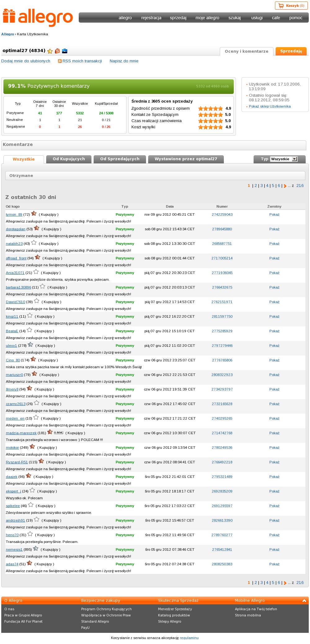Click the next-page arrow in the top pagination
Image resolution: width=310 pixels, height=644 pixels.
[285, 186]
